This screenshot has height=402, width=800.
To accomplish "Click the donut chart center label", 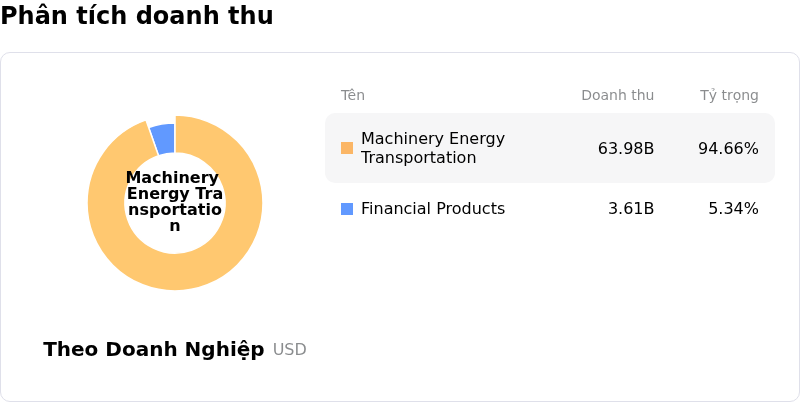I will coord(175,202).
